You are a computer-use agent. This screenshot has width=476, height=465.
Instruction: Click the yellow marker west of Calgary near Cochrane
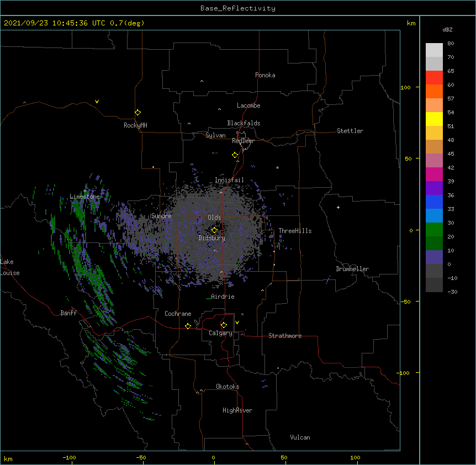tap(188, 326)
